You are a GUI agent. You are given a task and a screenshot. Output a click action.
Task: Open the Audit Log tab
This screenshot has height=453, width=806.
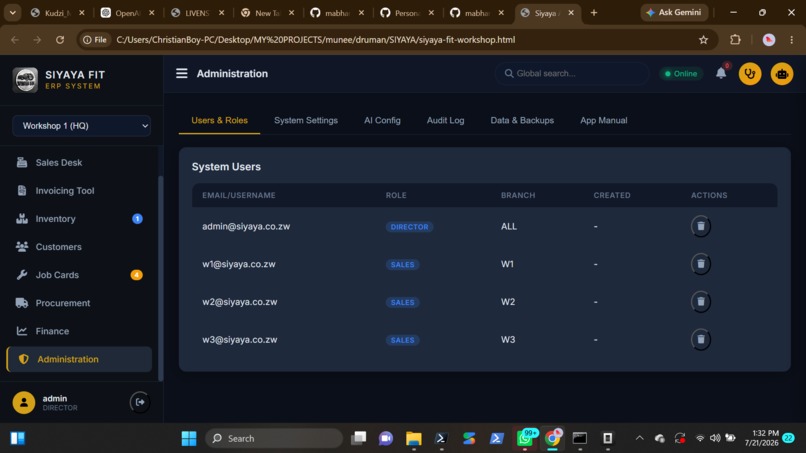445,120
